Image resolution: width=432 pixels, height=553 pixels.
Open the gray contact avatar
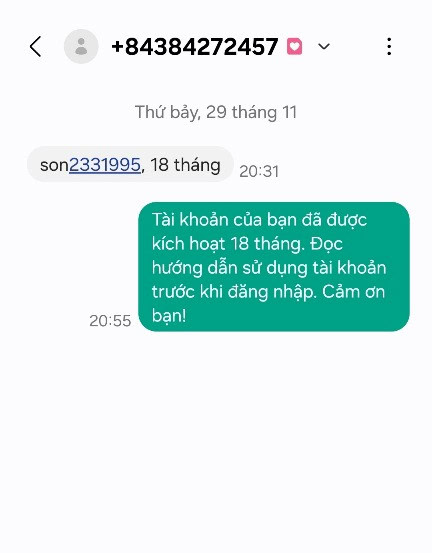tap(81, 47)
